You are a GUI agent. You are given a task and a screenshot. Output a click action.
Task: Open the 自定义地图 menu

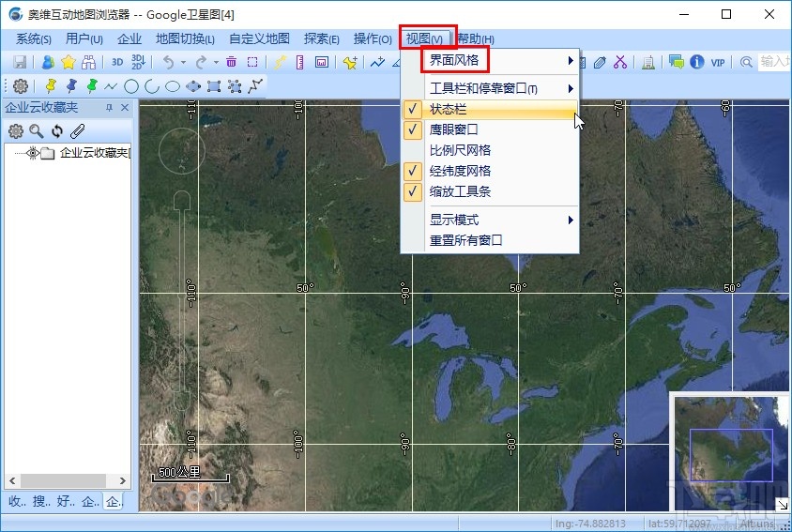pyautogui.click(x=260, y=38)
